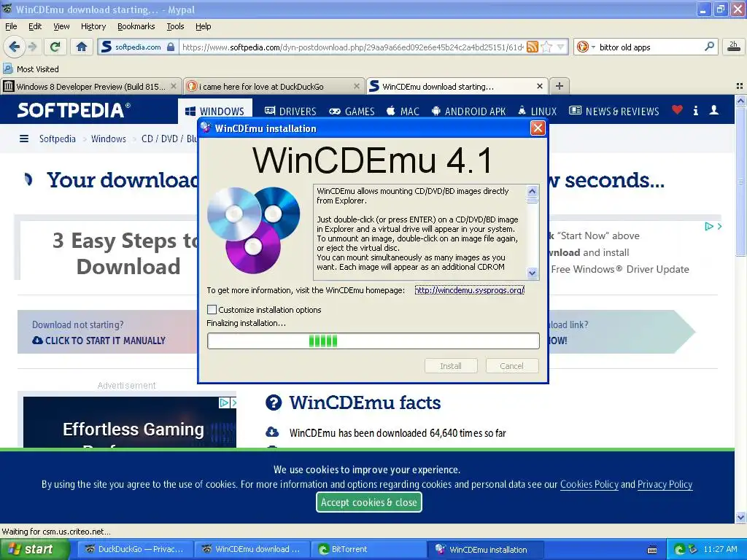Close the WinCDEmu installation dialog
This screenshot has height=560, width=747.
pos(538,128)
